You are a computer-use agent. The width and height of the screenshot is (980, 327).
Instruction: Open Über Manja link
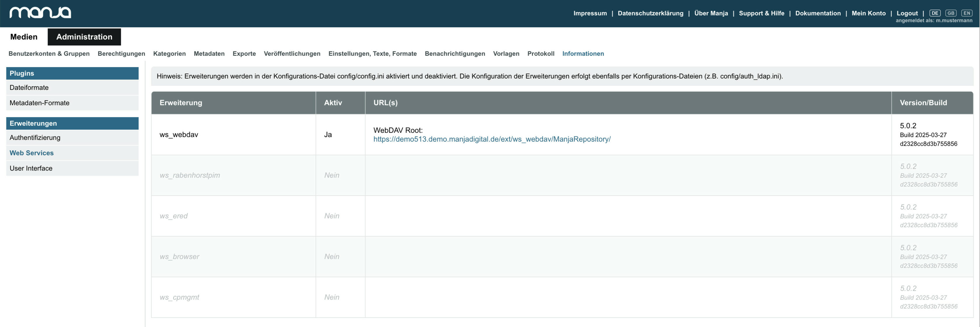(x=711, y=13)
